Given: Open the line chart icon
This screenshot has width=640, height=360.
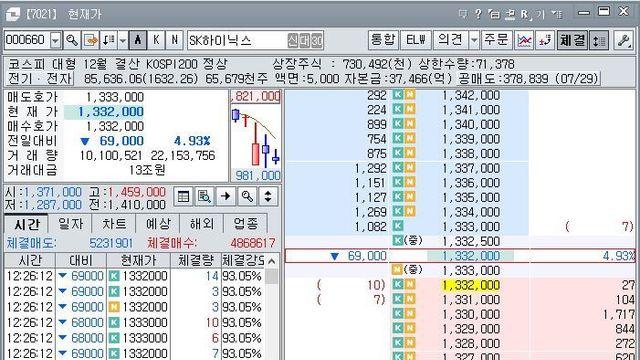Looking at the screenshot, I should (524, 40).
